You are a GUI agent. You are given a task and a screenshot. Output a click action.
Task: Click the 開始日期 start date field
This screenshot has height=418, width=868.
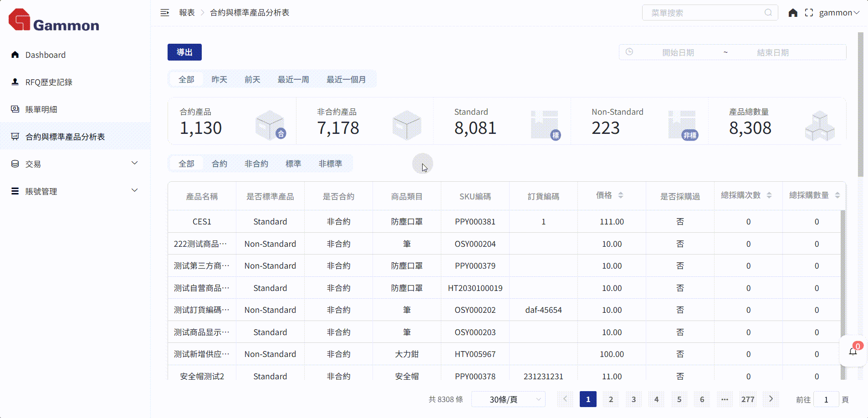[x=678, y=53]
